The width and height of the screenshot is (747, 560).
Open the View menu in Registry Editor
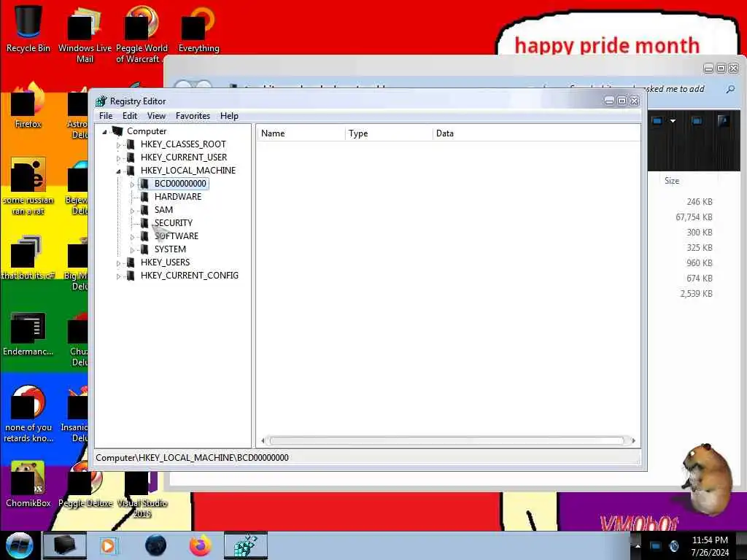pyautogui.click(x=156, y=116)
